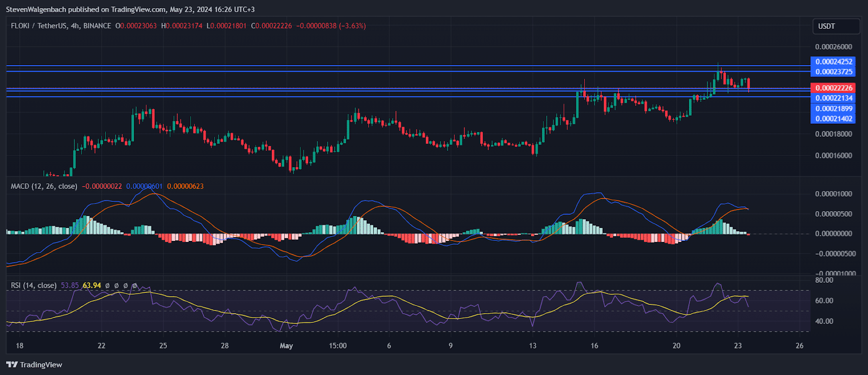
Task: Select the 0.00021402 blue price label
Action: pos(833,119)
